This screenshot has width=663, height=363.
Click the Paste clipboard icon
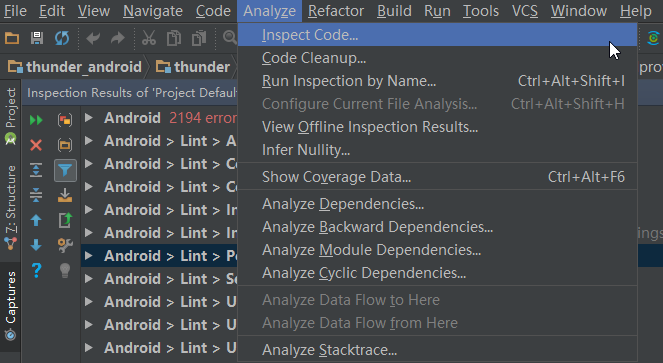199,38
